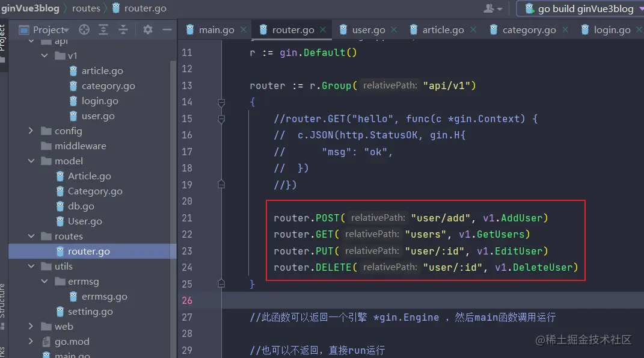Open db.go in the model folder
Viewport: 644px width, 358px height.
(x=81, y=206)
